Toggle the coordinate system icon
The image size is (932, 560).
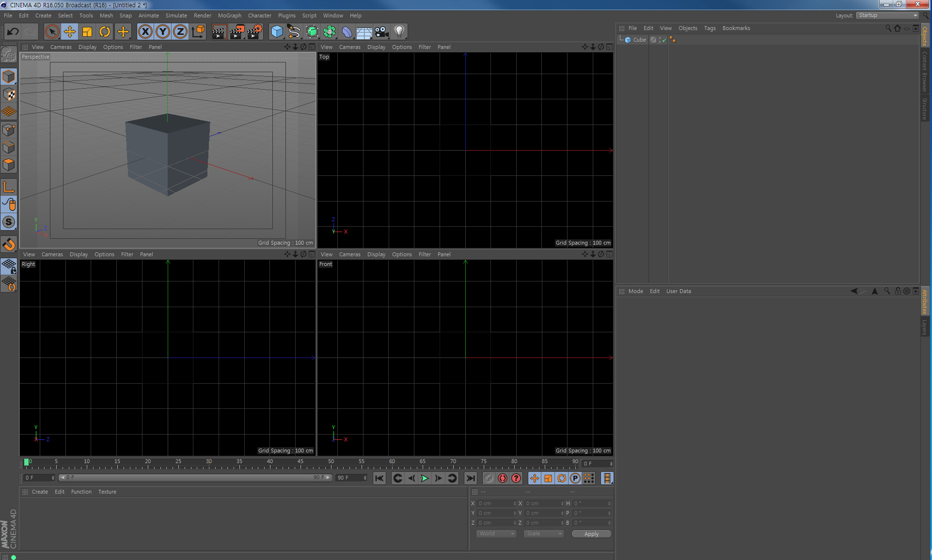pyautogui.click(x=198, y=32)
